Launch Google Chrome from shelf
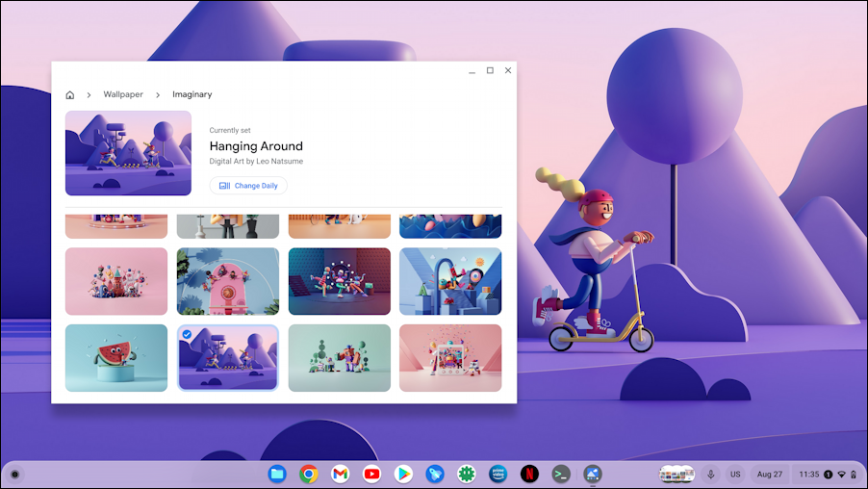The image size is (868, 489). click(x=309, y=474)
